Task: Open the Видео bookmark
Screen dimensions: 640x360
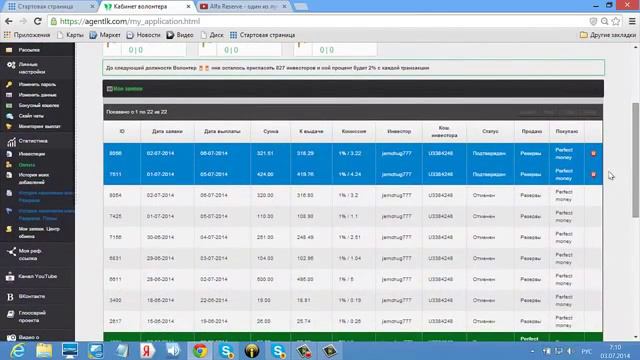Action: tap(180, 35)
